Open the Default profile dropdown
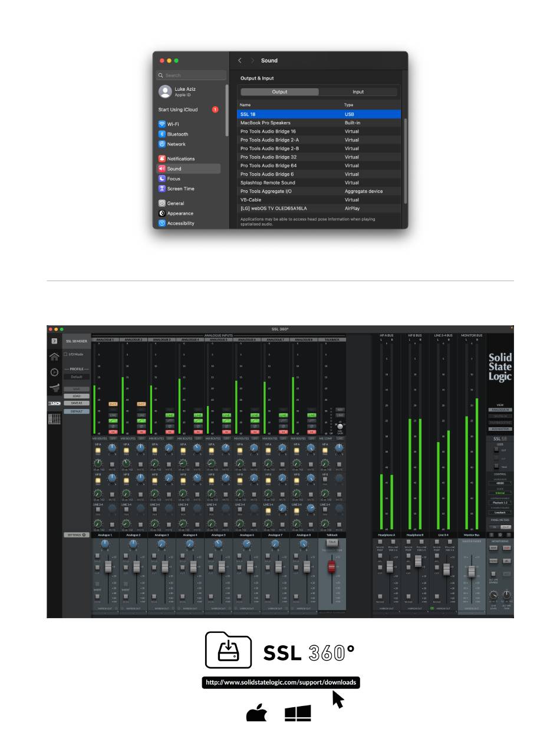The width and height of the screenshot is (560, 729). (x=77, y=377)
